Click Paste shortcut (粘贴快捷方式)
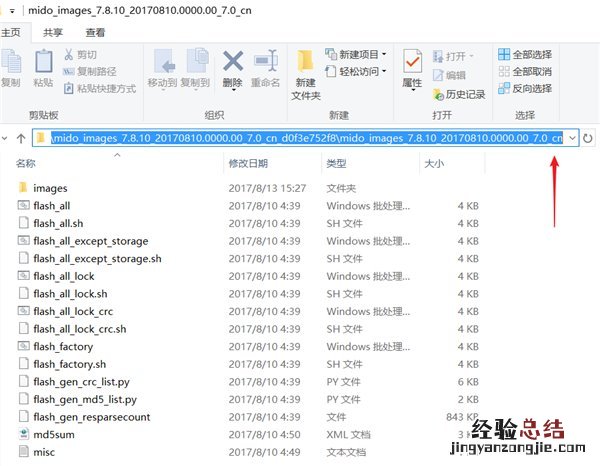The height and width of the screenshot is (466, 600). pyautogui.click(x=99, y=89)
